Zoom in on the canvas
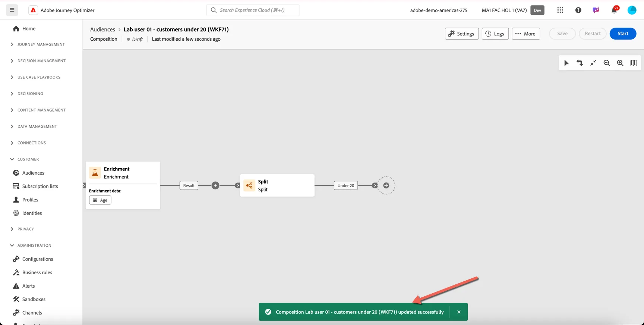Screen dimensions: 644x325 coord(620,63)
